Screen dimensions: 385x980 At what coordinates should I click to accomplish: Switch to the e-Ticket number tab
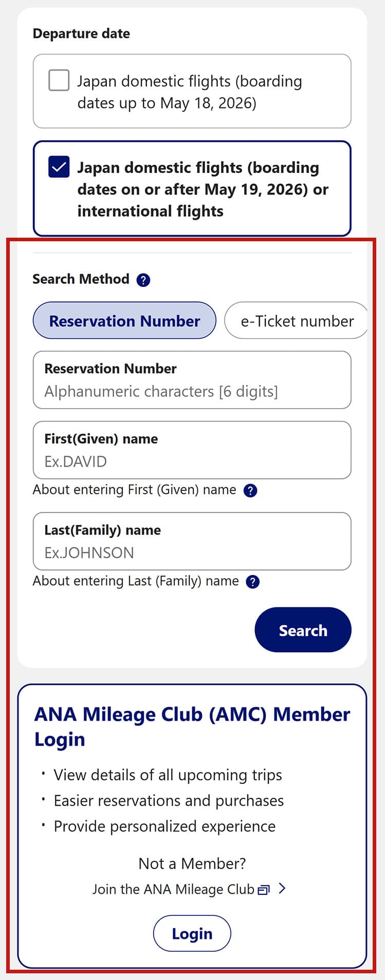pos(297,321)
